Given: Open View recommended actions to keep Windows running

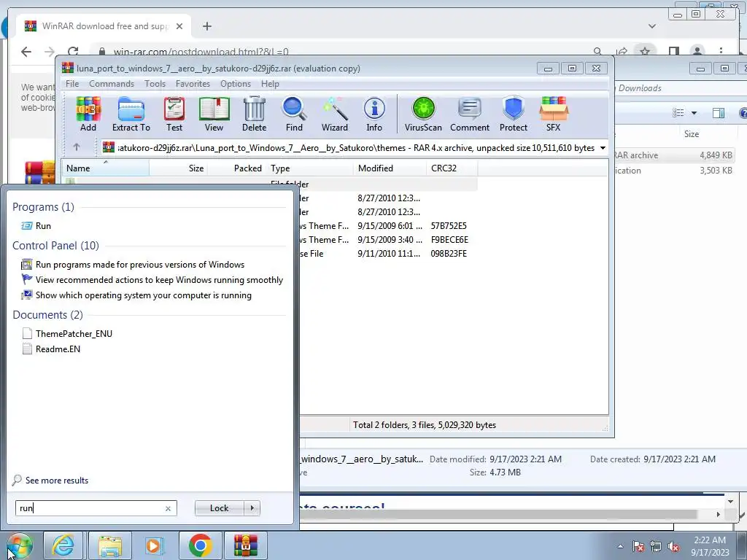Looking at the screenshot, I should pos(152,280).
